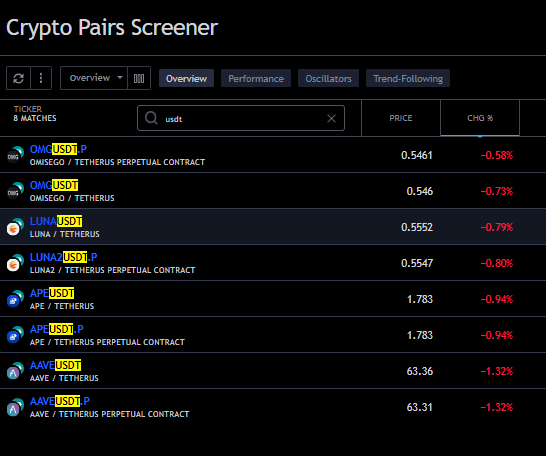546x456 pixels.
Task: Open the APEUSDT.P ticker link
Action: tap(57, 329)
